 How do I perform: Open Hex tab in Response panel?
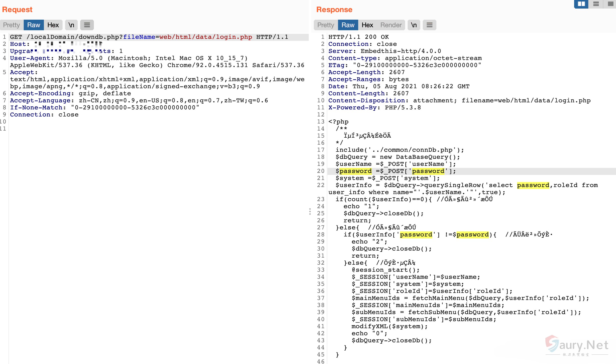(367, 25)
